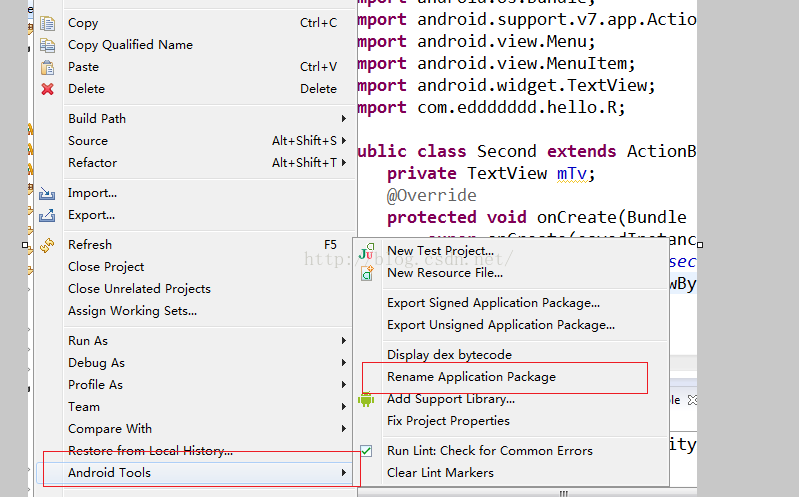Viewport: 799px width, 497px height.
Task: Expand the Refactor submenu arrow
Action: [x=344, y=163]
